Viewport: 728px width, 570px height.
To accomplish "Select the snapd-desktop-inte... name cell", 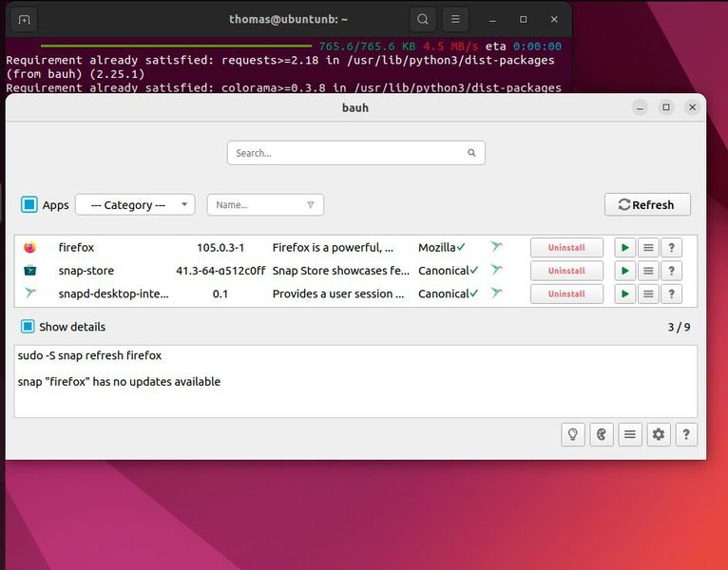I will (113, 294).
